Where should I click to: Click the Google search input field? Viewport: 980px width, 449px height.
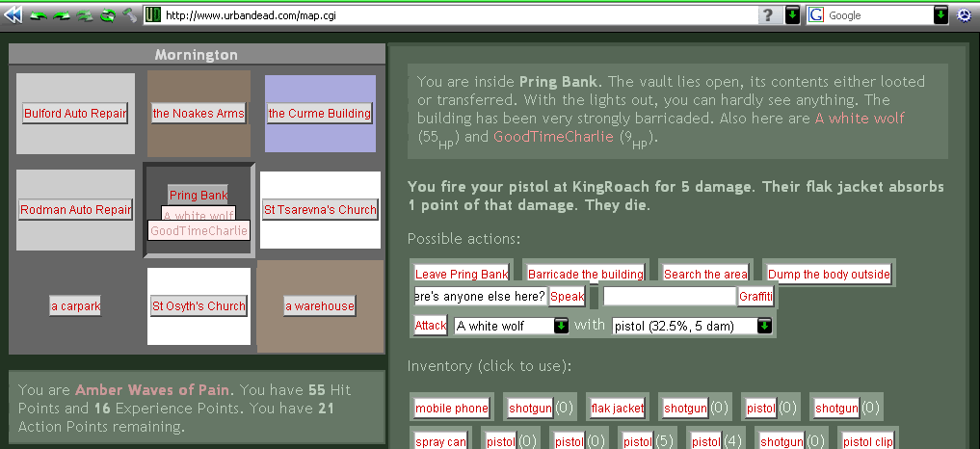(880, 15)
